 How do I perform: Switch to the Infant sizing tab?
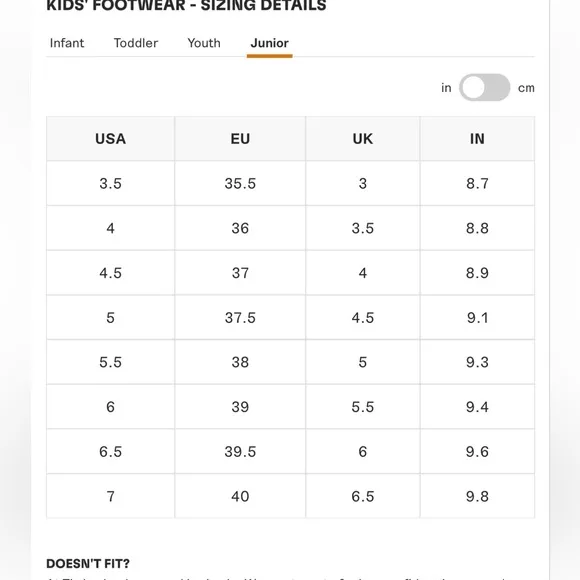coord(67,43)
